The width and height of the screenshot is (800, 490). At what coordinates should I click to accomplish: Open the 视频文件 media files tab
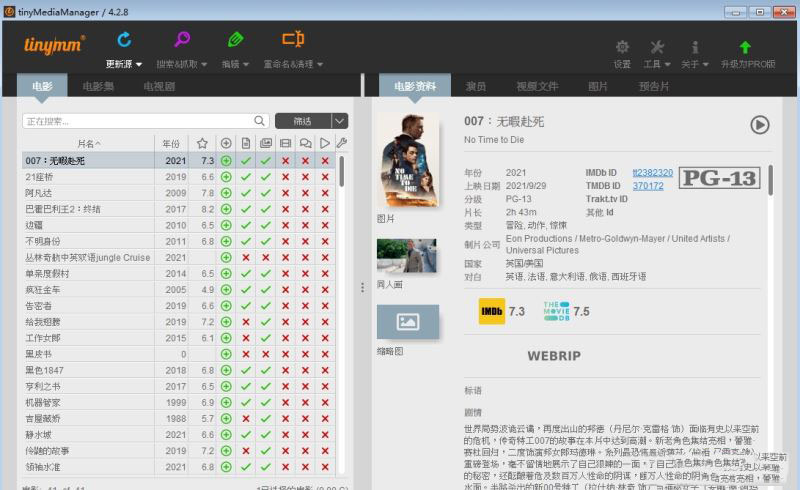[x=537, y=86]
